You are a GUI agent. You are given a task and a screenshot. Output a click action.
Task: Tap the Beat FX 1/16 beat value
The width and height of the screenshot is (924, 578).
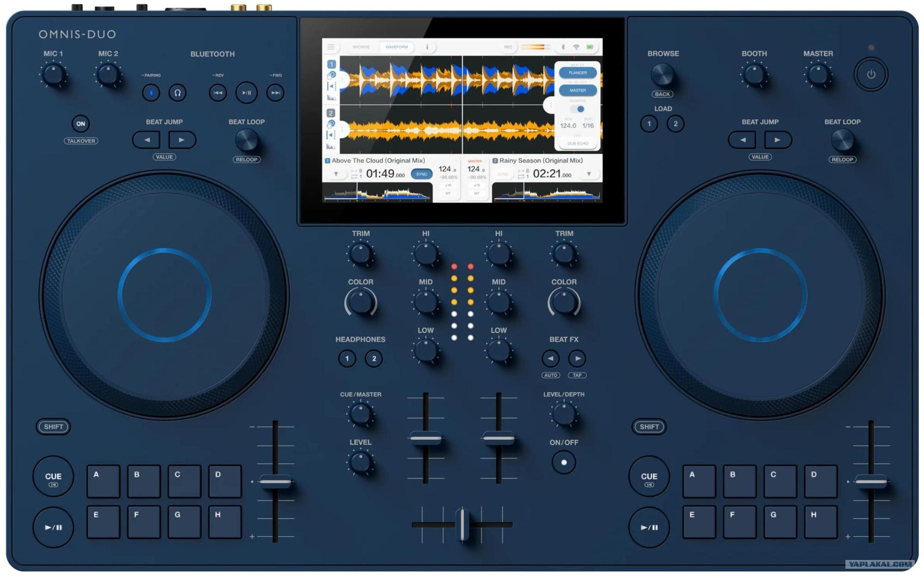coord(588,126)
